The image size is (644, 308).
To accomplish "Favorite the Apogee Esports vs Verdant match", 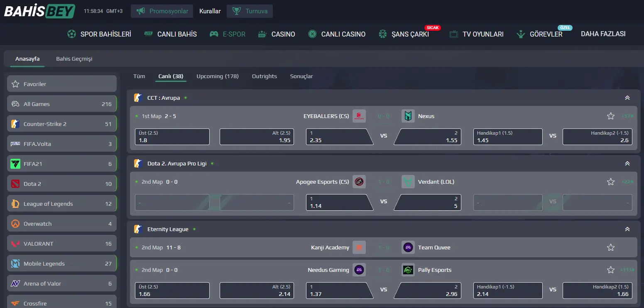I will tap(610, 182).
